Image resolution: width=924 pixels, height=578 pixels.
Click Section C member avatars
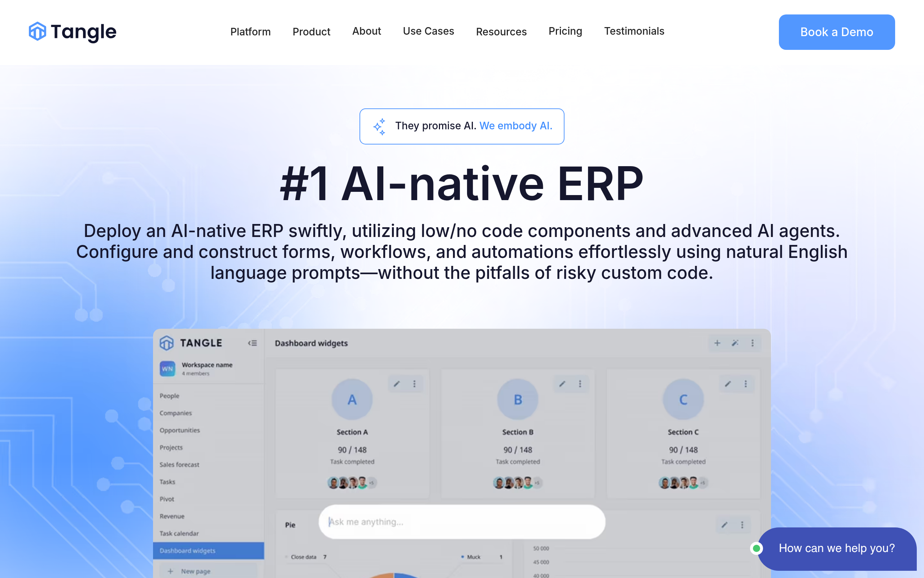pos(684,482)
